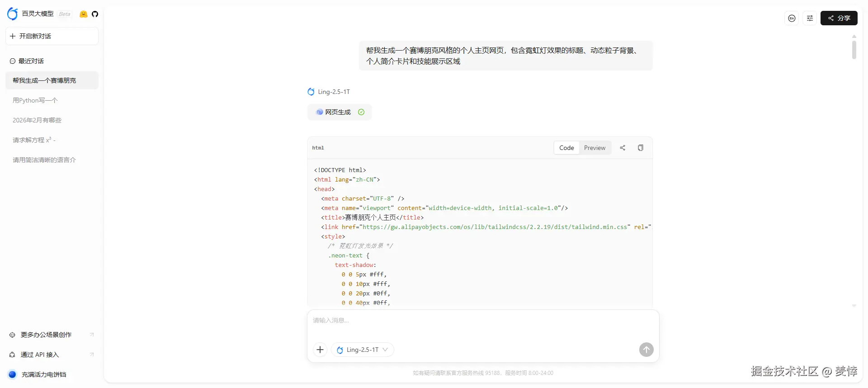Click the <title>赛博朋克个人主页 line
868x388 pixels.
[x=373, y=217]
